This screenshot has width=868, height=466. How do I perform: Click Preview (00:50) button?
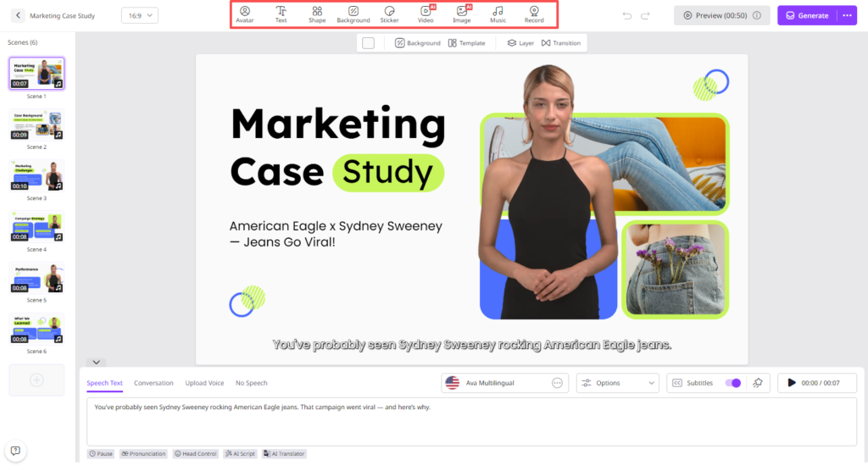pos(722,15)
